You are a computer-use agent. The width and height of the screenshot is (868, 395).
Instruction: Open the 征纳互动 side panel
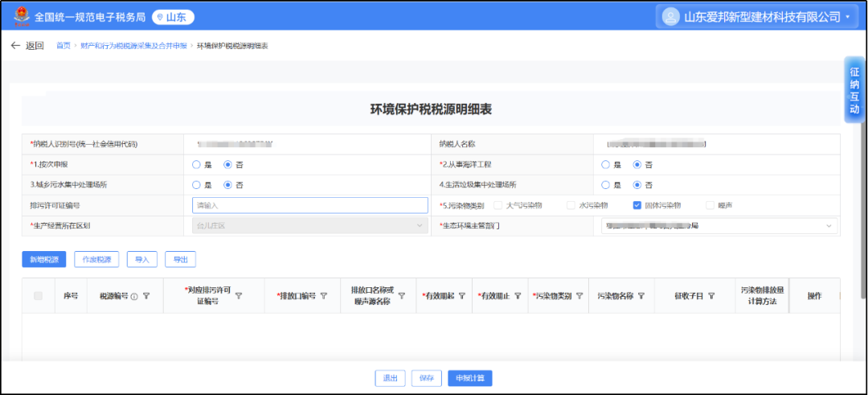coord(854,90)
